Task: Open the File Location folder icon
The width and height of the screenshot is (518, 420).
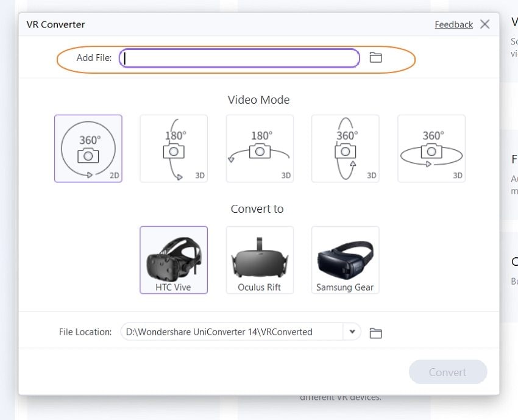Action: click(x=375, y=333)
